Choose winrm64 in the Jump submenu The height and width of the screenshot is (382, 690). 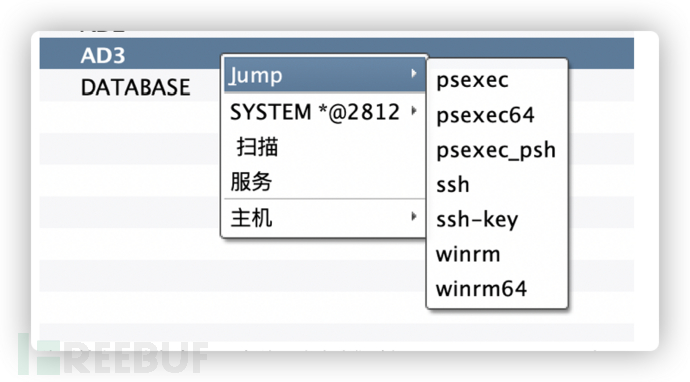coord(497,289)
